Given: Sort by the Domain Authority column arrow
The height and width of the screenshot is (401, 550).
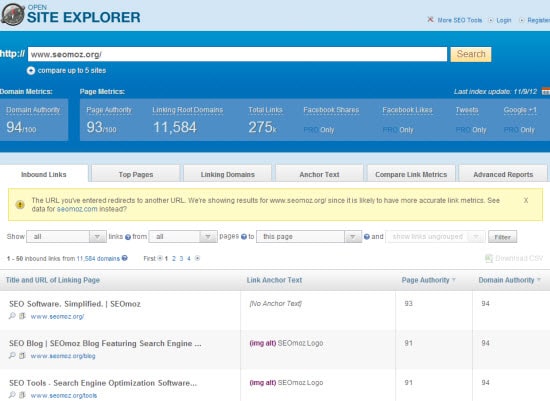Looking at the screenshot, I should click(x=539, y=280).
